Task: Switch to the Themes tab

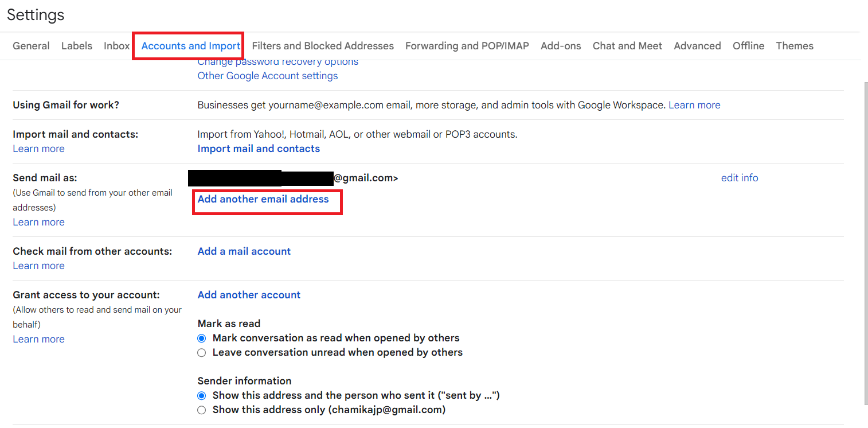Action: coord(795,46)
